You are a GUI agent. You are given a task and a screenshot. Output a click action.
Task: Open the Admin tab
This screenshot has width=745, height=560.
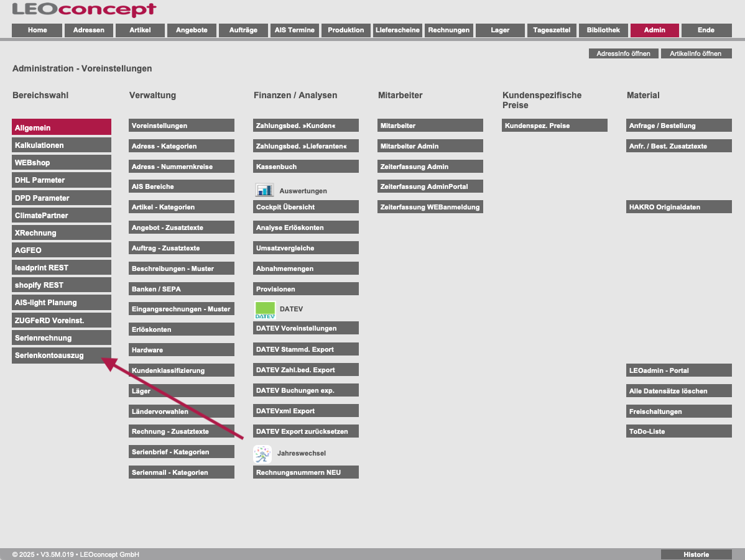tap(654, 30)
